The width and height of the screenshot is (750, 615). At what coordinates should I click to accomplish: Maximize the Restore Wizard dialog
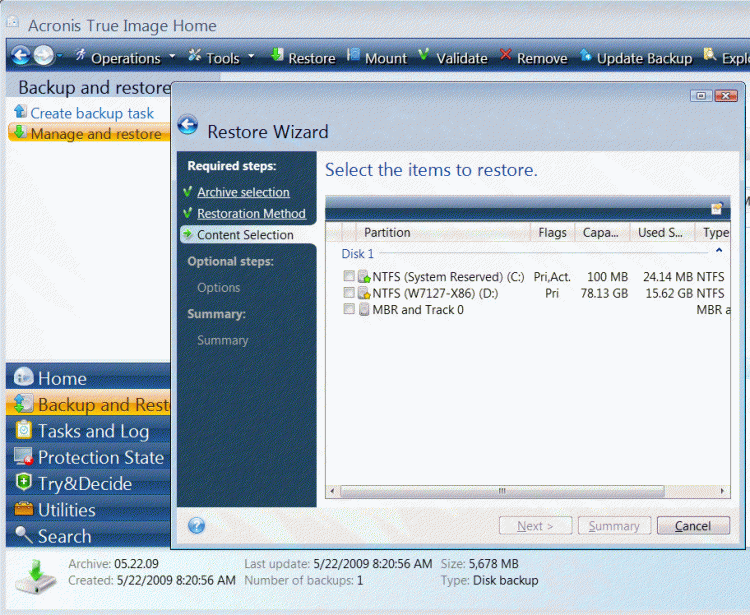click(701, 96)
